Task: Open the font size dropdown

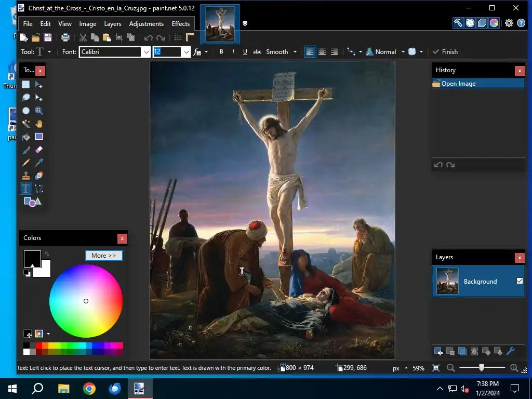Action: [187, 52]
